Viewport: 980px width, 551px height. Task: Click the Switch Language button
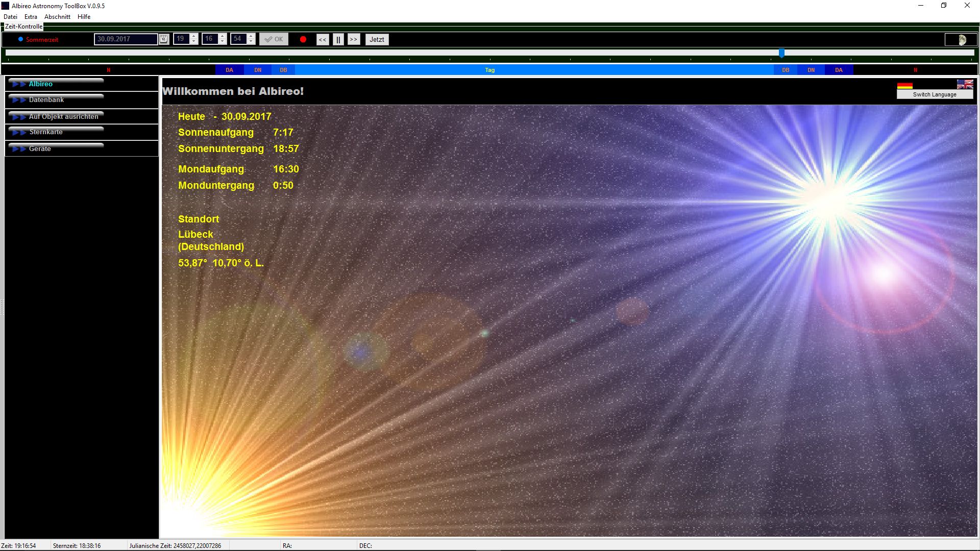tap(935, 94)
